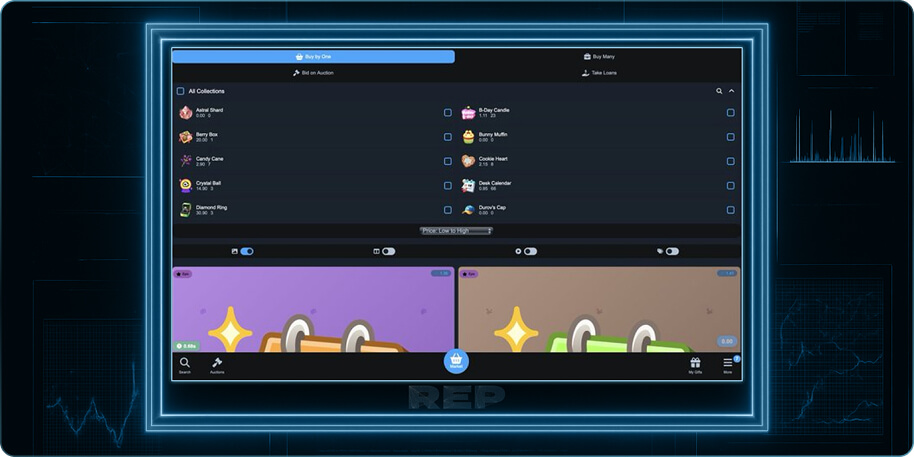
Task: Open the purple gift card thumbnail
Action: (313, 309)
